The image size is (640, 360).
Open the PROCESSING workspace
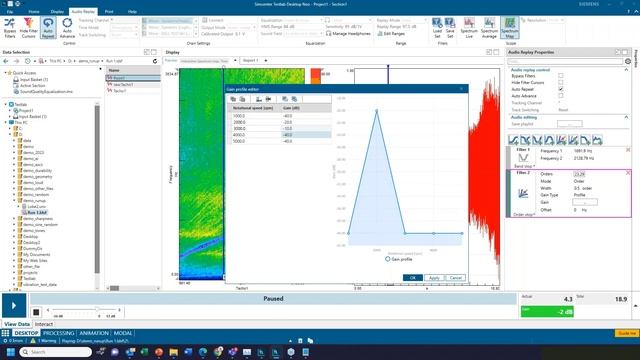point(58,333)
